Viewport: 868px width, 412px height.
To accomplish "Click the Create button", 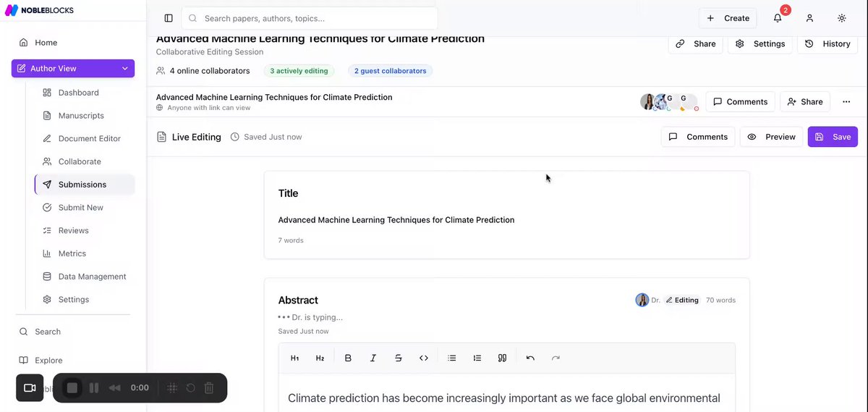I will pos(728,18).
